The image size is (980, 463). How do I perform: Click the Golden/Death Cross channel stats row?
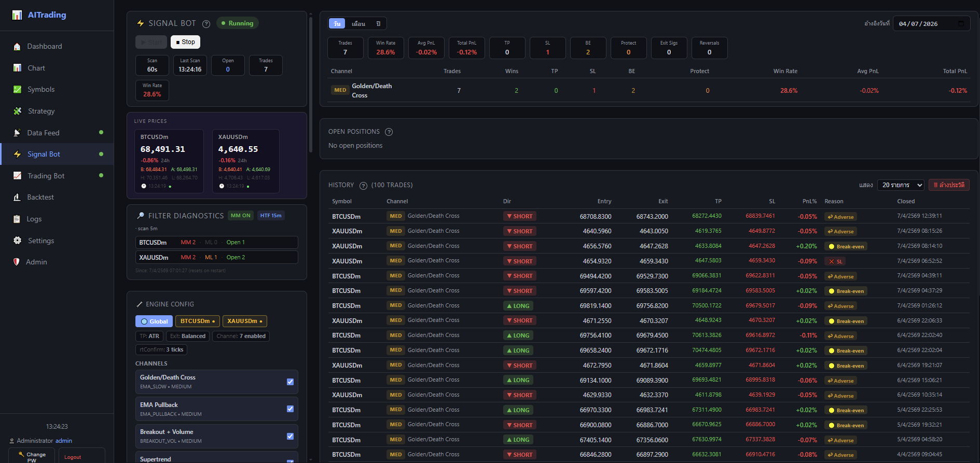point(649,91)
